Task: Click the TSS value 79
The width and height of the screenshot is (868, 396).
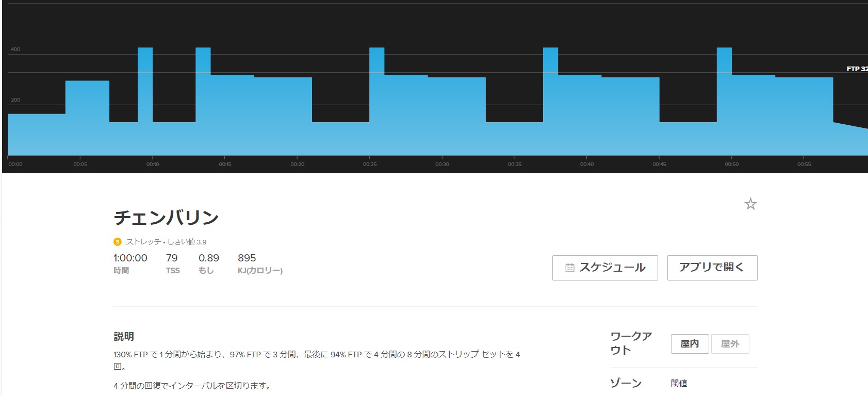Action: (x=172, y=258)
